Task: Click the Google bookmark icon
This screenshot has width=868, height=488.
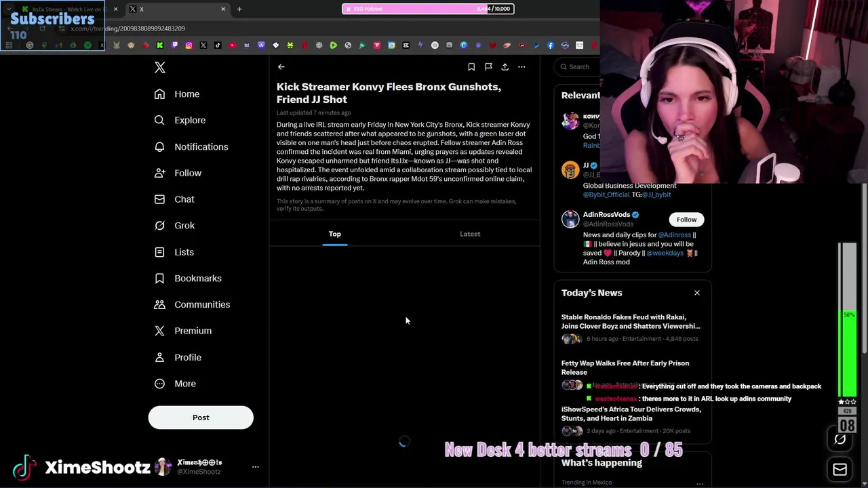Action: coord(30,45)
